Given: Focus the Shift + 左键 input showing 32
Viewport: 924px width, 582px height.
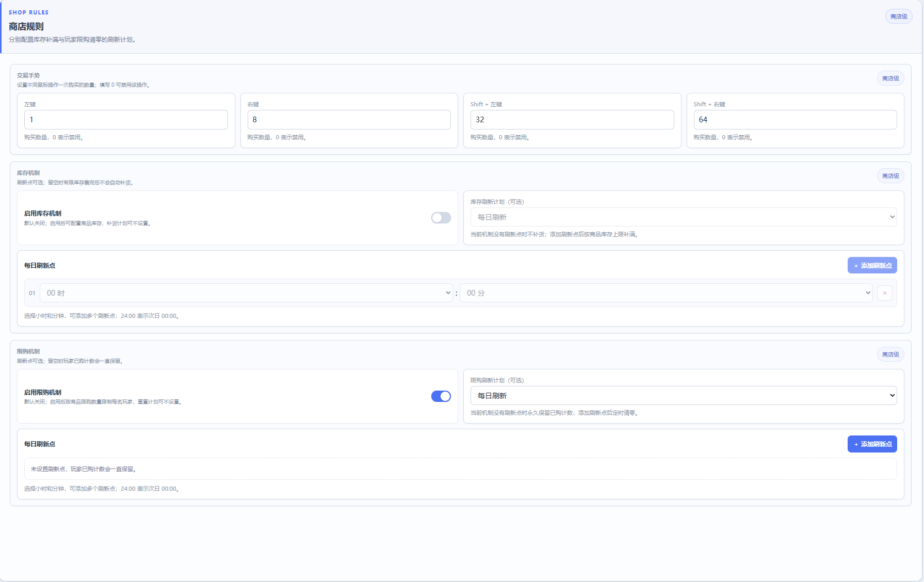Looking at the screenshot, I should pyautogui.click(x=572, y=120).
